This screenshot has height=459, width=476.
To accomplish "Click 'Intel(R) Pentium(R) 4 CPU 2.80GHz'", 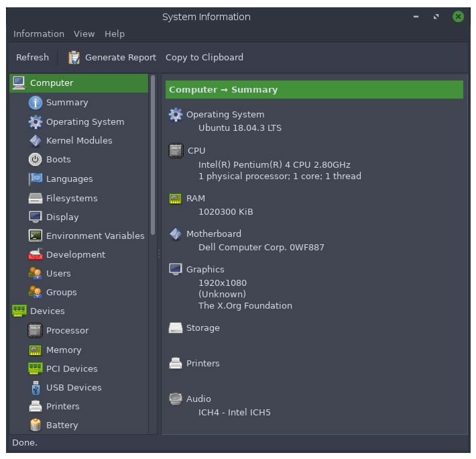I will click(x=274, y=165).
